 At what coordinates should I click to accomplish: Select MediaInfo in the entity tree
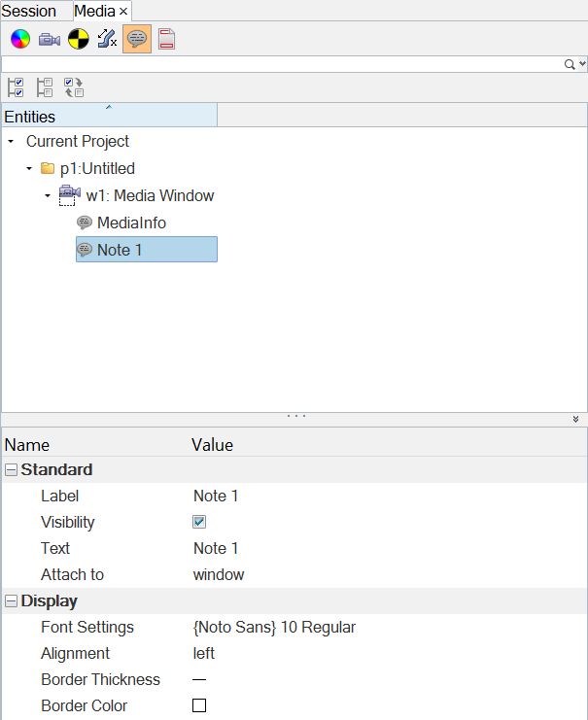click(x=131, y=223)
